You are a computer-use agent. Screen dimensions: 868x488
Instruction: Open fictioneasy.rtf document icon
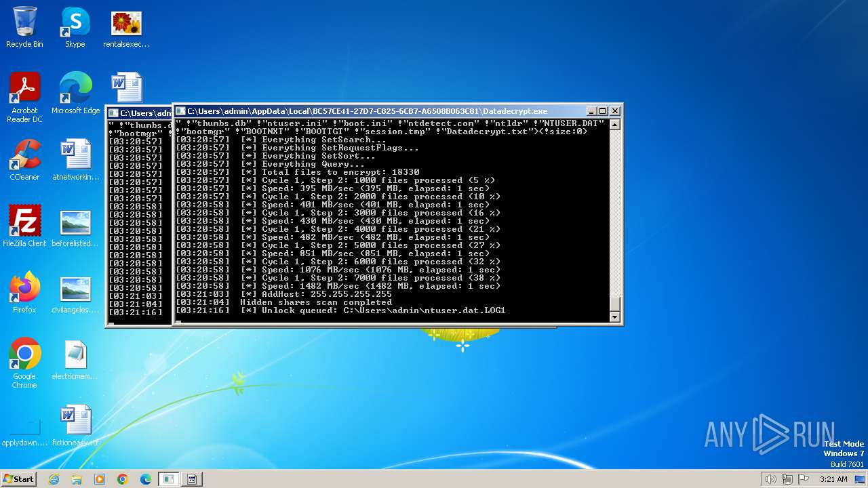tap(75, 426)
